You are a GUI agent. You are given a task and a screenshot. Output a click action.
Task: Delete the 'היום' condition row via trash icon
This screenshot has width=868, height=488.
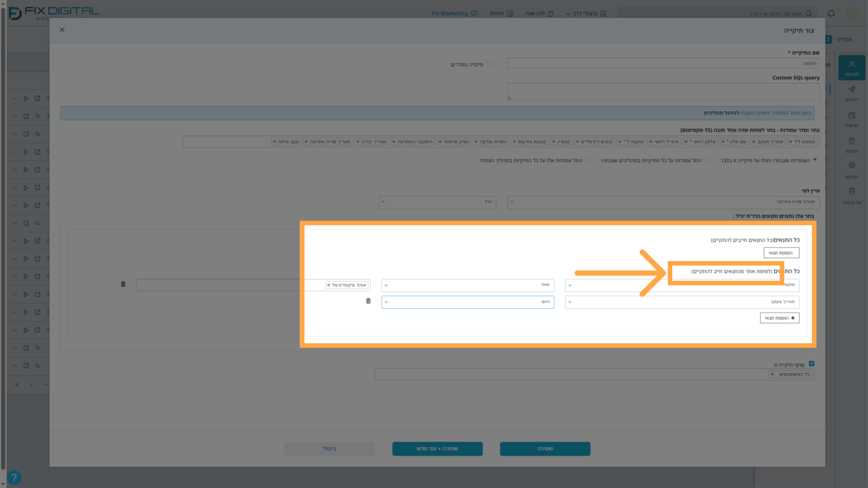pyautogui.click(x=368, y=301)
